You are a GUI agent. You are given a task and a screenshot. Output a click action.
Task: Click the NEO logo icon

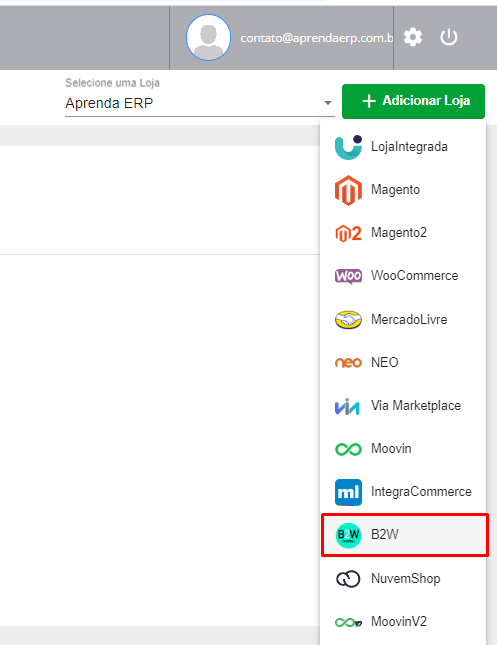coord(348,362)
